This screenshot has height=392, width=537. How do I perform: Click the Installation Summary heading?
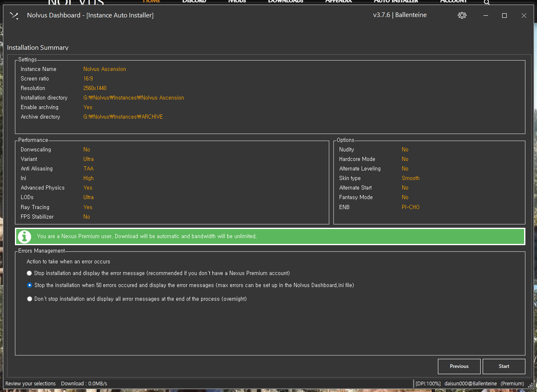pos(38,48)
